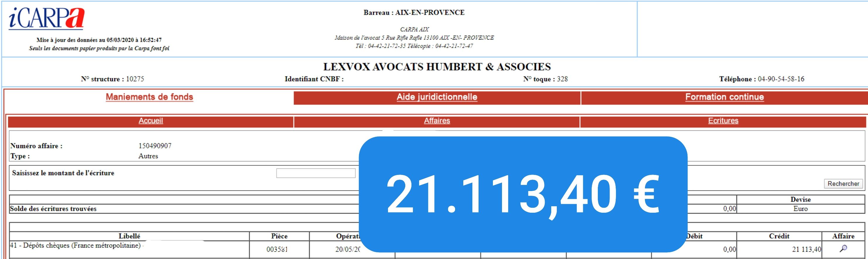Click the Pièce column header

(x=279, y=236)
